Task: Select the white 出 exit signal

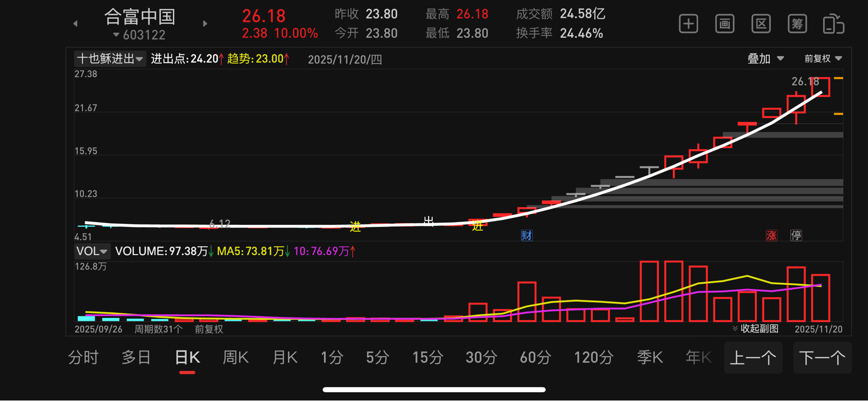Action: (429, 221)
